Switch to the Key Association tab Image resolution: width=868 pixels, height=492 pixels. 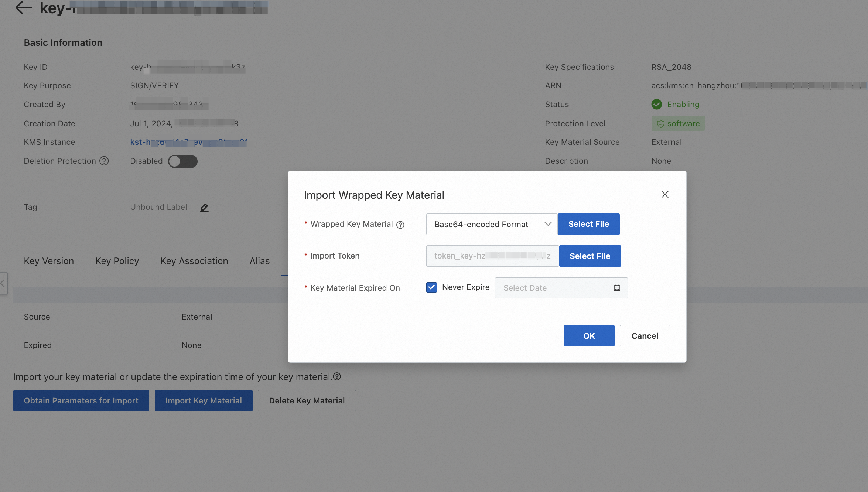(194, 261)
